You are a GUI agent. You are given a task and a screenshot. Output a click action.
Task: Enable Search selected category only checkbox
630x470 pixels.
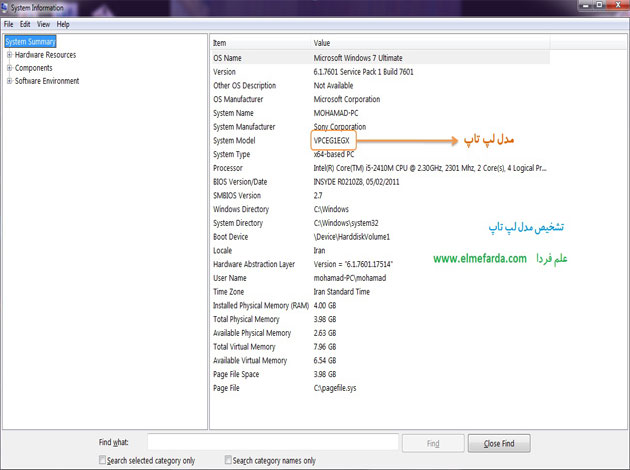[103, 460]
